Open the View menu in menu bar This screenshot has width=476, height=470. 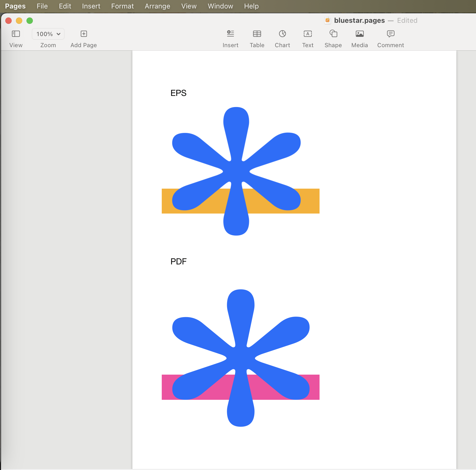pyautogui.click(x=189, y=6)
